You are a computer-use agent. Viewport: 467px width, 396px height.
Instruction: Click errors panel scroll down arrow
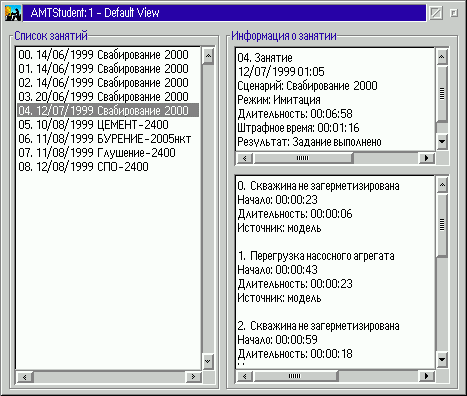(442, 360)
